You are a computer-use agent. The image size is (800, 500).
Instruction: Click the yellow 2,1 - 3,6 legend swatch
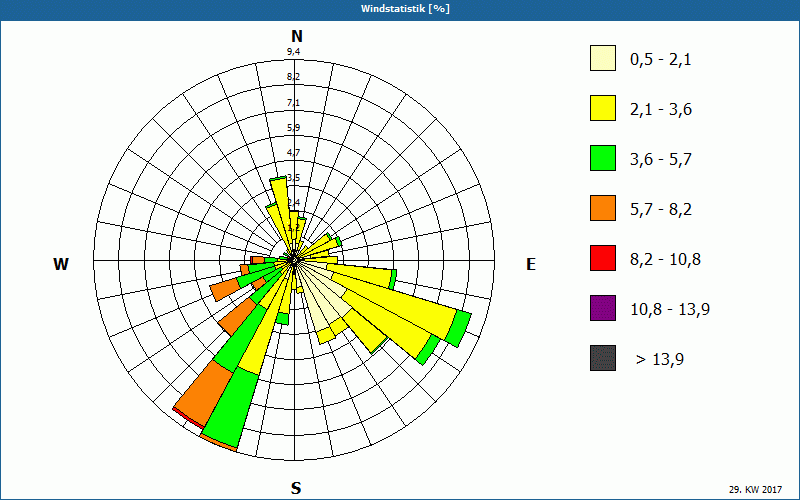[603, 108]
